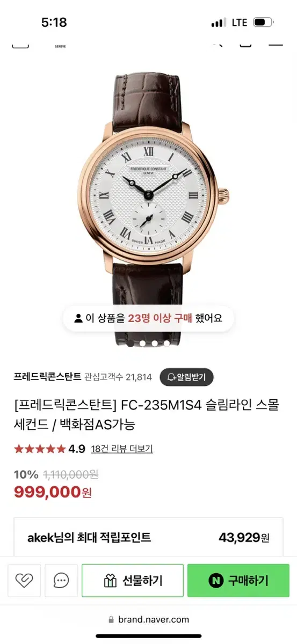Viewport: 297px width, 644px height.
Task: Tap the person icon in purchase-count pill
Action: pos(78,318)
